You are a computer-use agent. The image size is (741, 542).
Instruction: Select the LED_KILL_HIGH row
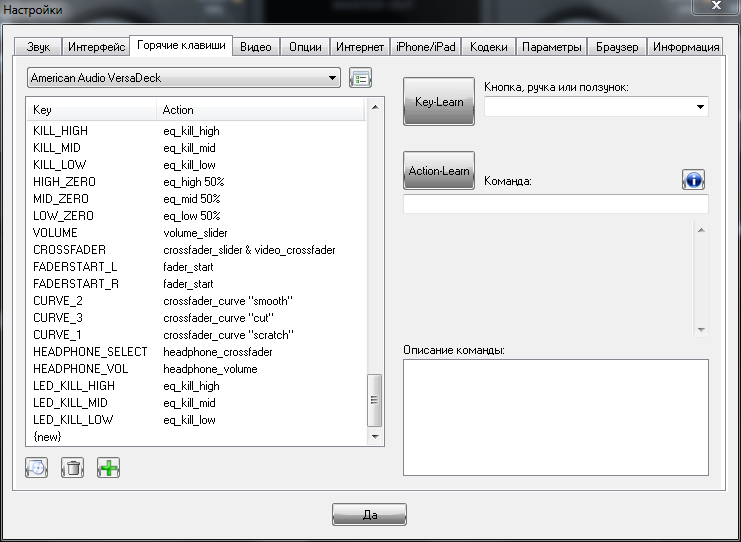[x=196, y=386]
